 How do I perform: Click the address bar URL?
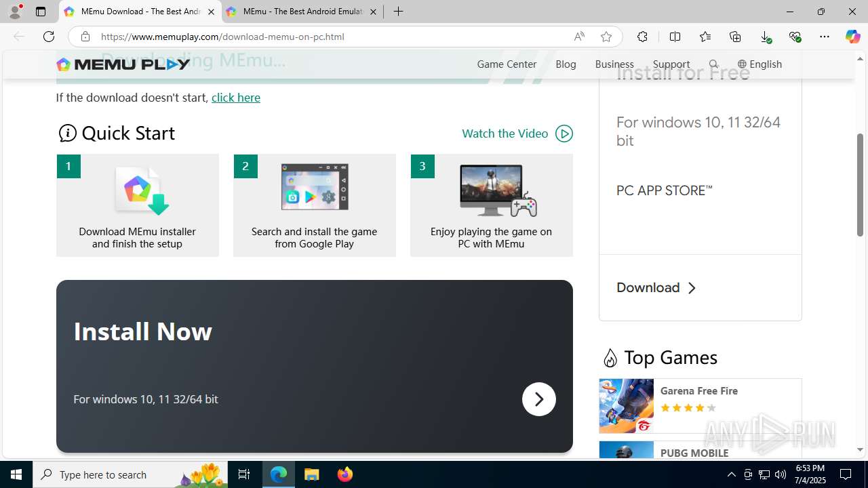tap(222, 37)
